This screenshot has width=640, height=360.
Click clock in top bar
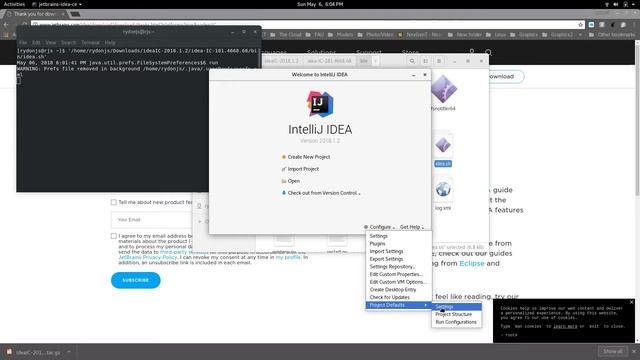point(320,4)
